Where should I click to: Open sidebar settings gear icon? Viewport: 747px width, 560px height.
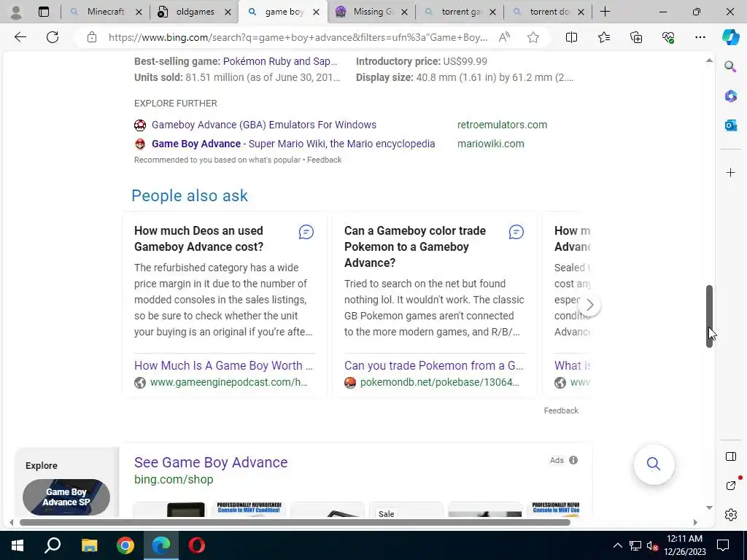731,515
